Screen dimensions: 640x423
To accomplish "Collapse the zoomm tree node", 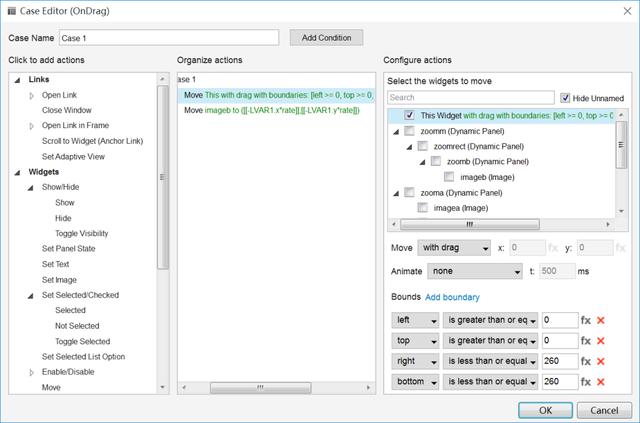I will tap(396, 132).
